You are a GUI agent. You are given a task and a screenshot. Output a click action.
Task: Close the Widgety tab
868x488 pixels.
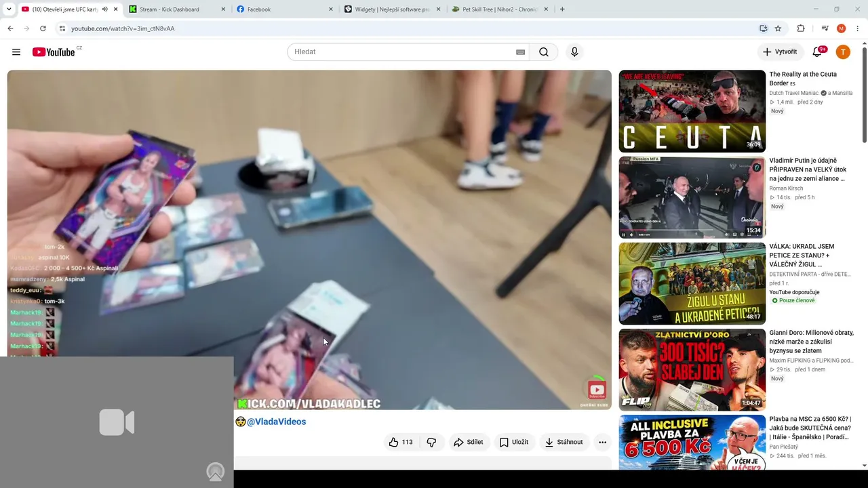click(438, 9)
